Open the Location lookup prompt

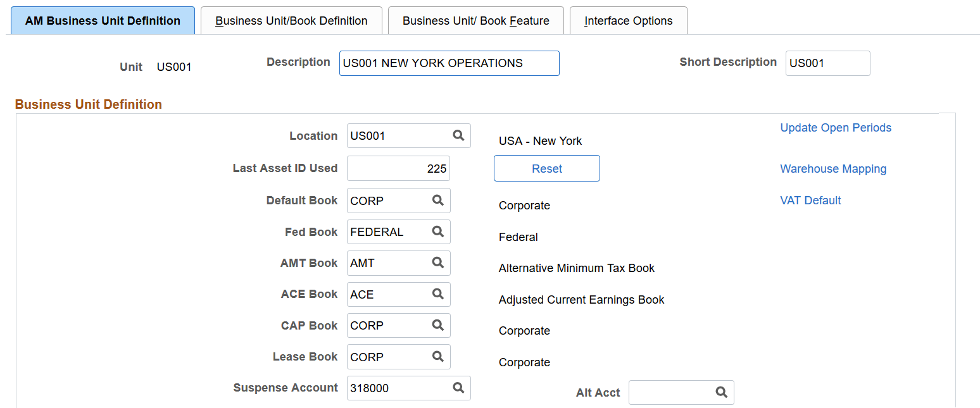point(458,135)
